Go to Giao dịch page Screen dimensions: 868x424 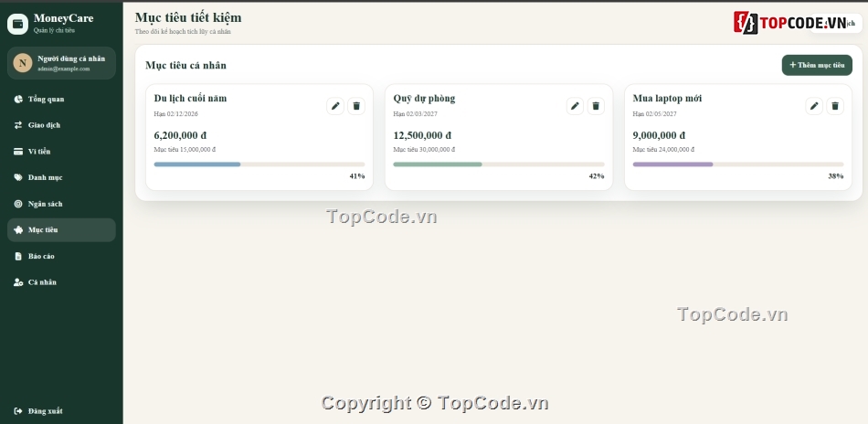point(61,125)
